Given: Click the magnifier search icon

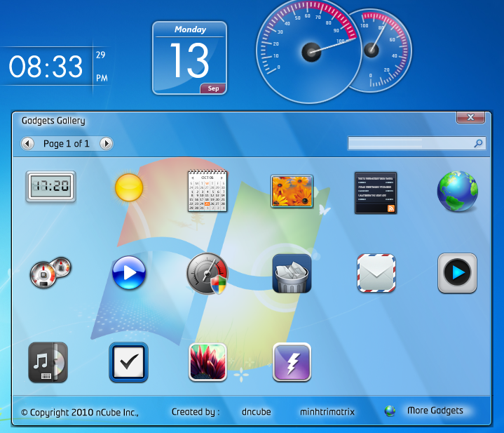Looking at the screenshot, I should [x=478, y=143].
